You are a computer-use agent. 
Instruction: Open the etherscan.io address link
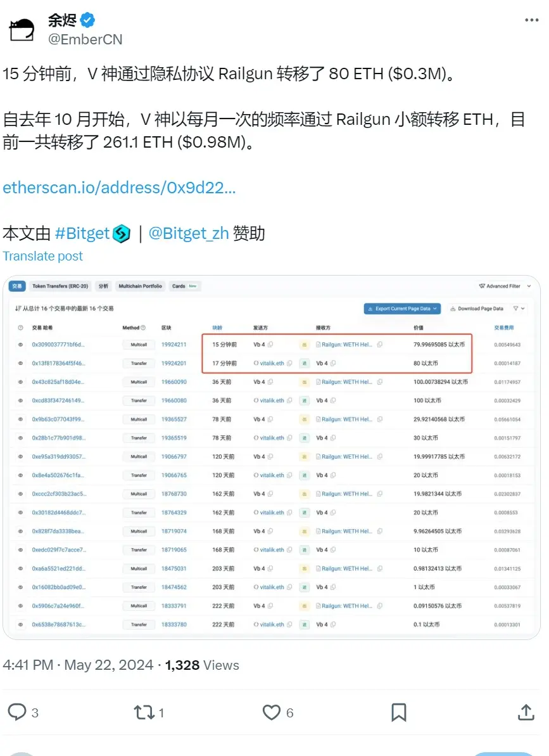point(119,188)
